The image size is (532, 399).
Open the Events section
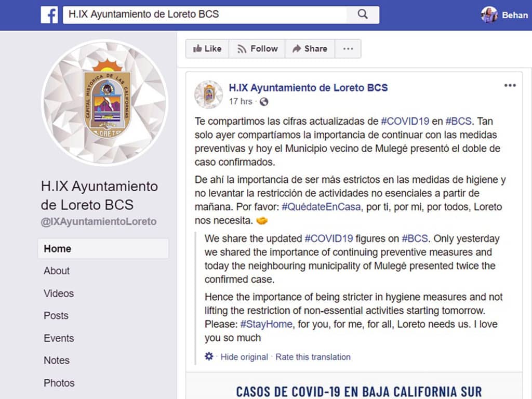click(58, 338)
